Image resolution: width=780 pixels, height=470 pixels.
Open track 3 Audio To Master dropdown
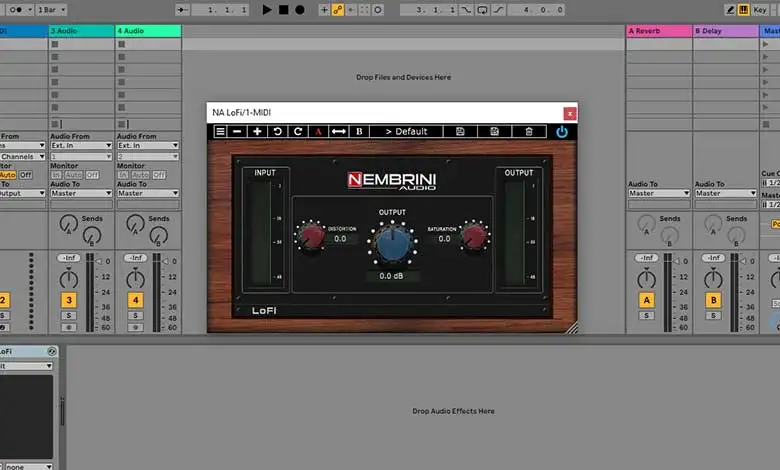click(81, 193)
